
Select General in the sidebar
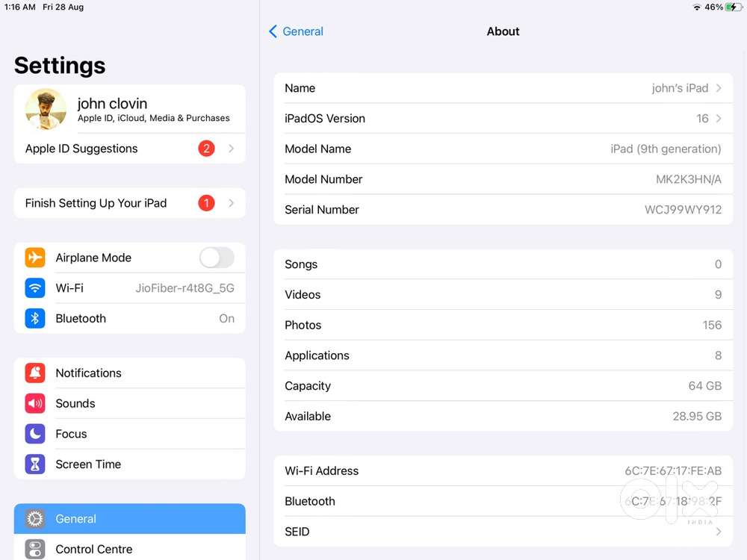[x=129, y=519]
